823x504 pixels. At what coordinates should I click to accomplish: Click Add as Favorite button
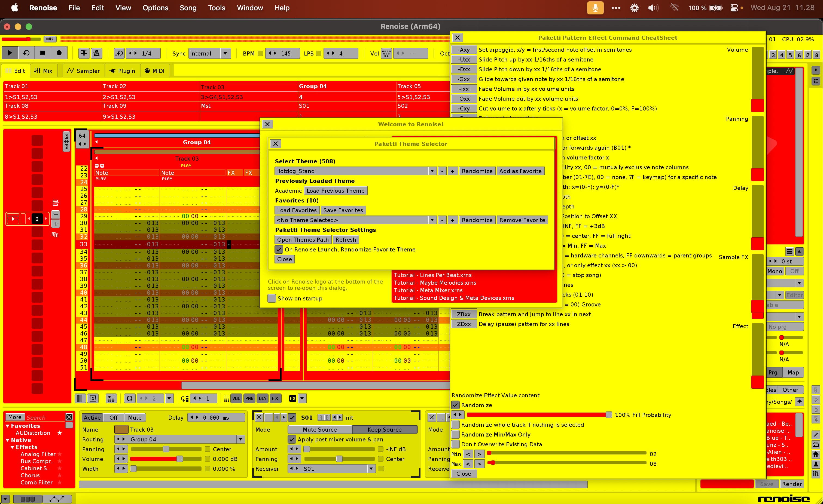click(x=520, y=171)
